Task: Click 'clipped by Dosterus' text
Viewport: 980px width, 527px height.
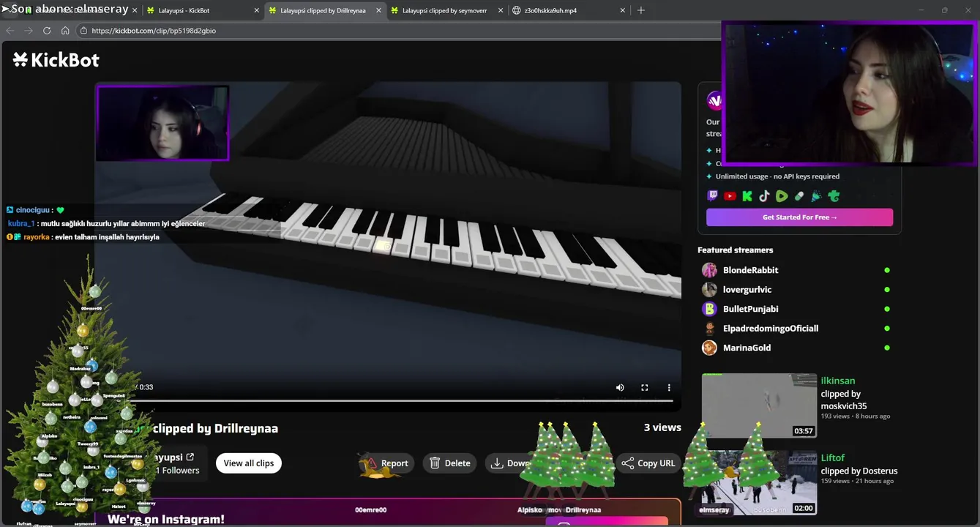Action: [x=859, y=471]
